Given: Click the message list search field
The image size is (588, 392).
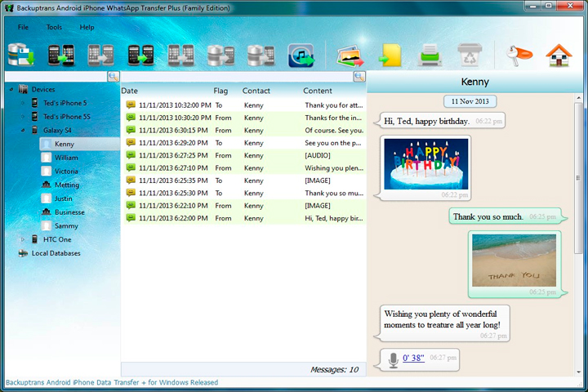Looking at the screenshot, I should (238, 77).
